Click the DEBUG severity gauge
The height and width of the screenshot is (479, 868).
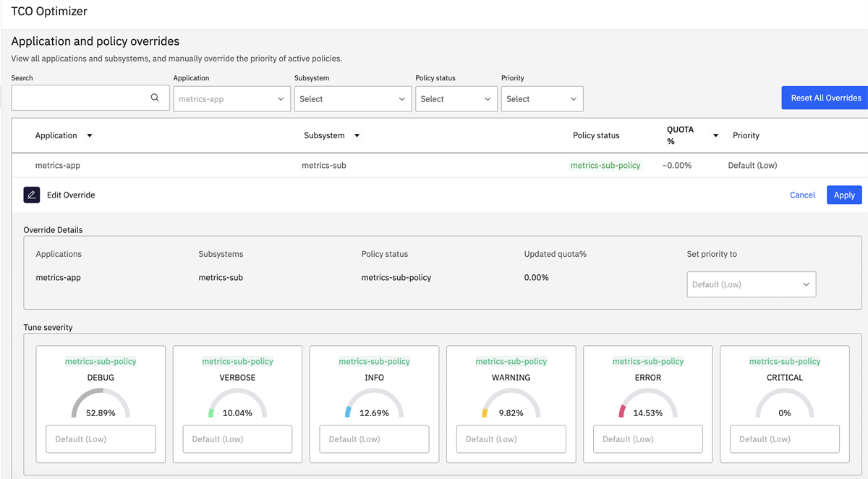click(x=101, y=404)
